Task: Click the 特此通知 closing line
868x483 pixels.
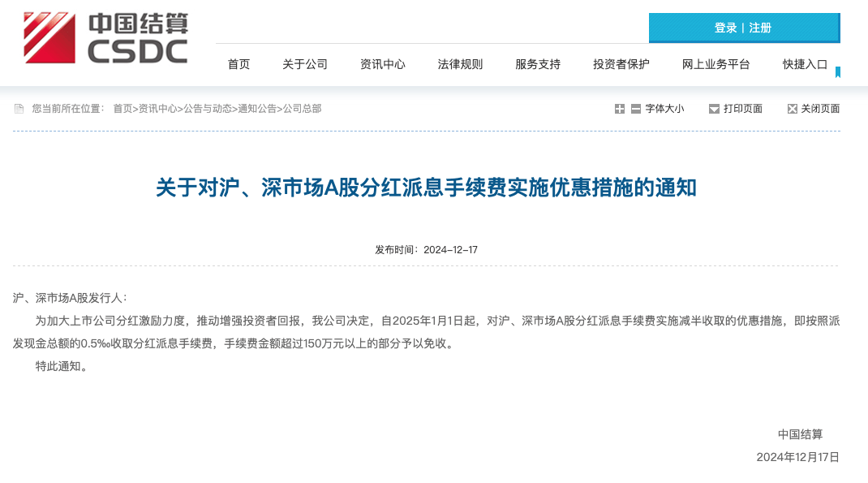Action: coord(62,366)
